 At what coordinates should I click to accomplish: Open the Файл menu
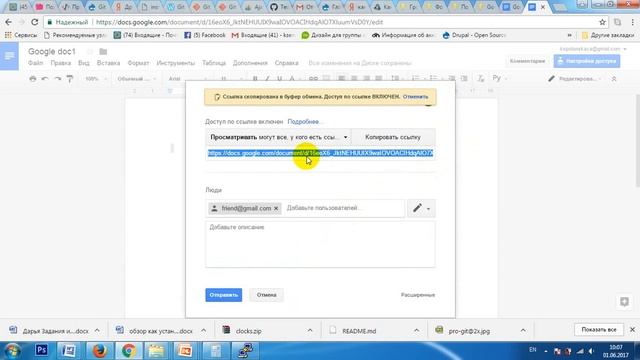(36, 63)
